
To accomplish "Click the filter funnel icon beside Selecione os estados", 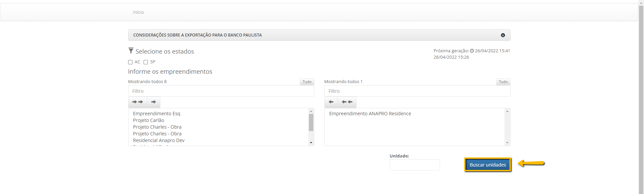I will [131, 51].
